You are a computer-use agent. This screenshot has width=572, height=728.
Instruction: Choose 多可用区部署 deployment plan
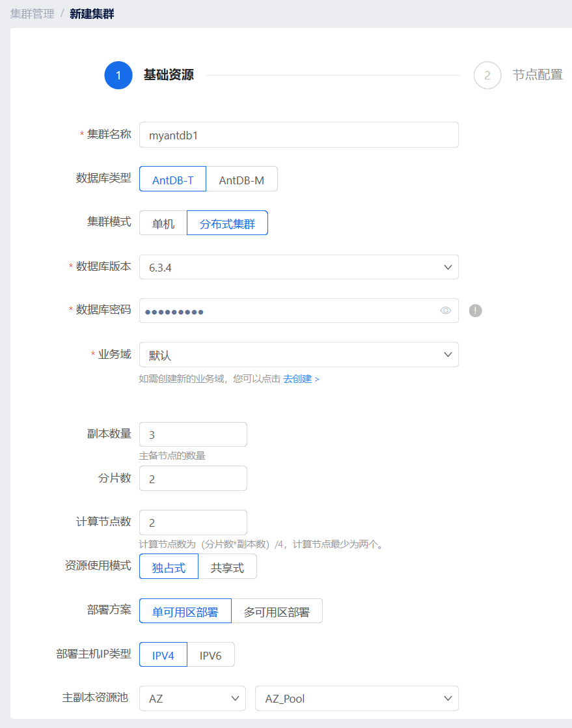click(277, 611)
